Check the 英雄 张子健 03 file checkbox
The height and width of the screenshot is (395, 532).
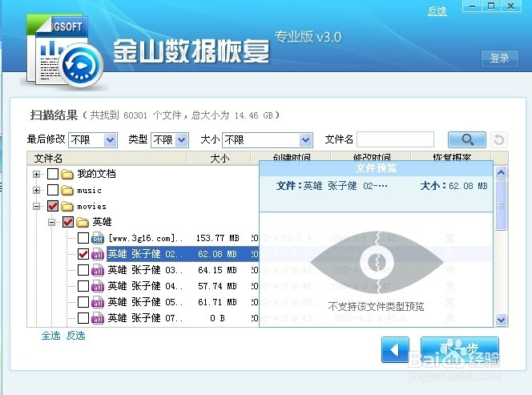pyautogui.click(x=83, y=270)
